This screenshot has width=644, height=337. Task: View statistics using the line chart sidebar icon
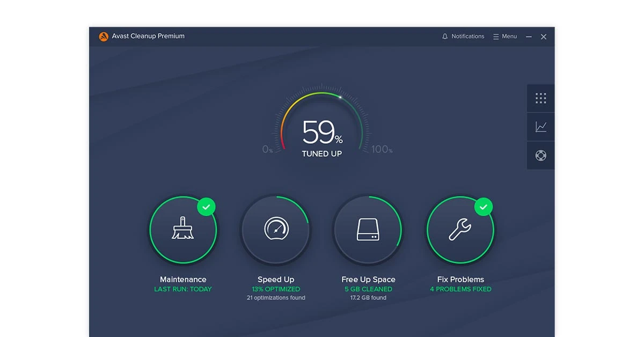point(540,127)
